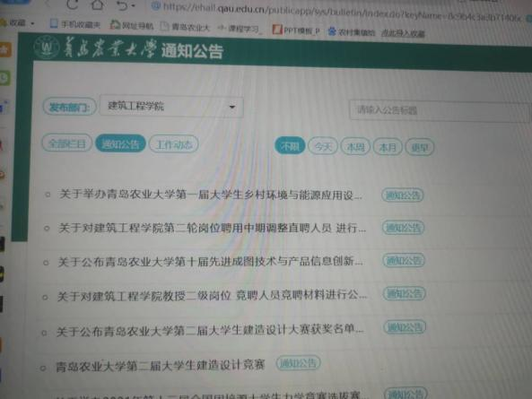Click the 请输入公告标题 search field
This screenshot has height=399, width=532.
[x=440, y=110]
